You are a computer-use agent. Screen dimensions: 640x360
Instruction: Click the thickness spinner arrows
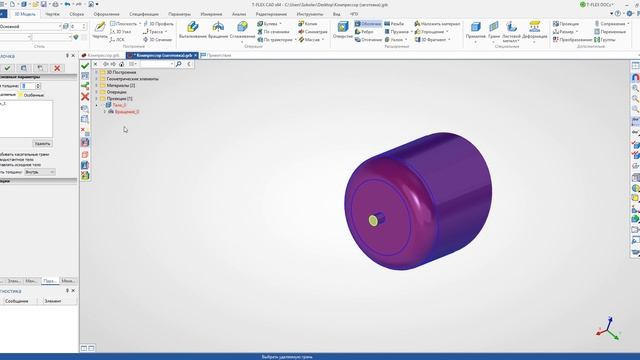(38, 86)
